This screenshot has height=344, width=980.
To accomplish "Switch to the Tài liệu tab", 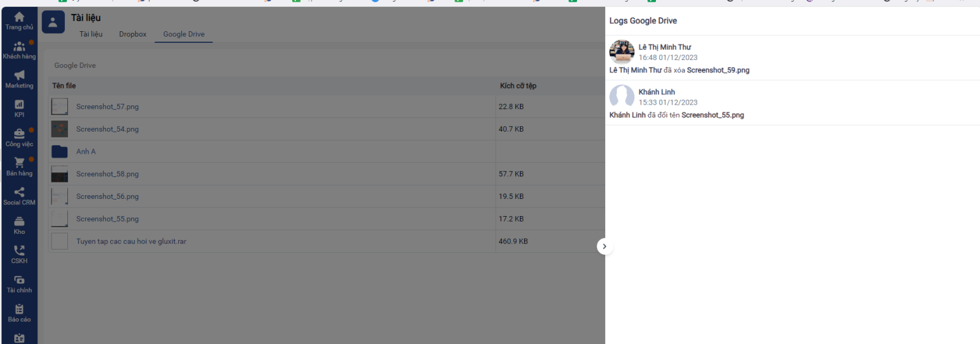I will pyautogui.click(x=91, y=34).
